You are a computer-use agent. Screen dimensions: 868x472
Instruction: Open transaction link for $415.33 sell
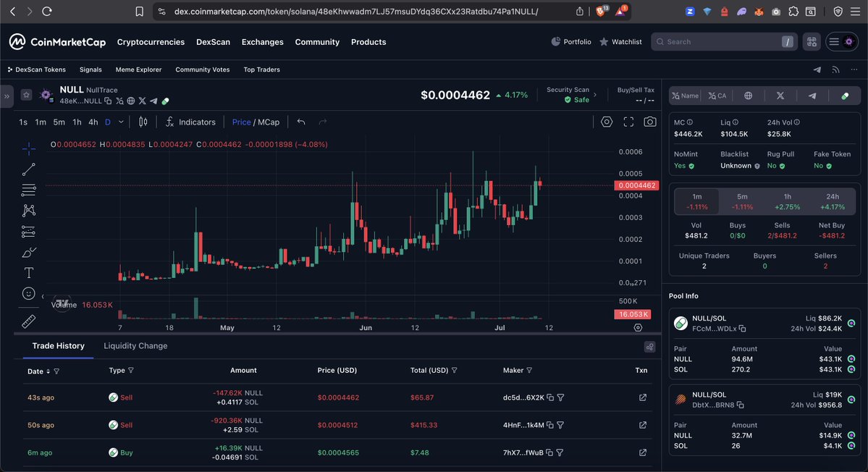pos(643,425)
